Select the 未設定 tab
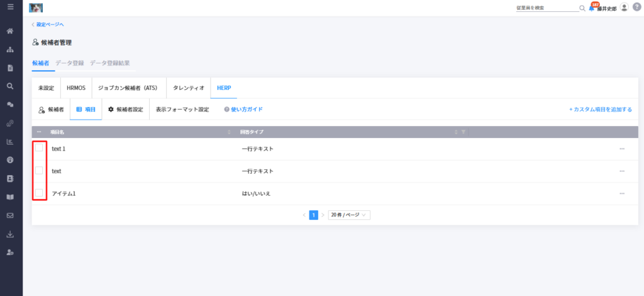The height and width of the screenshot is (296, 644). 46,88
